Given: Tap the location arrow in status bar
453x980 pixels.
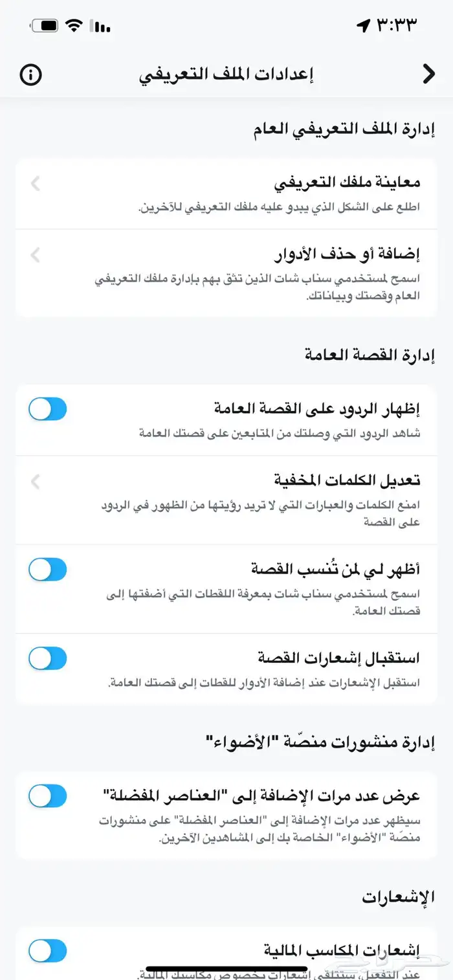Looking at the screenshot, I should tap(363, 26).
